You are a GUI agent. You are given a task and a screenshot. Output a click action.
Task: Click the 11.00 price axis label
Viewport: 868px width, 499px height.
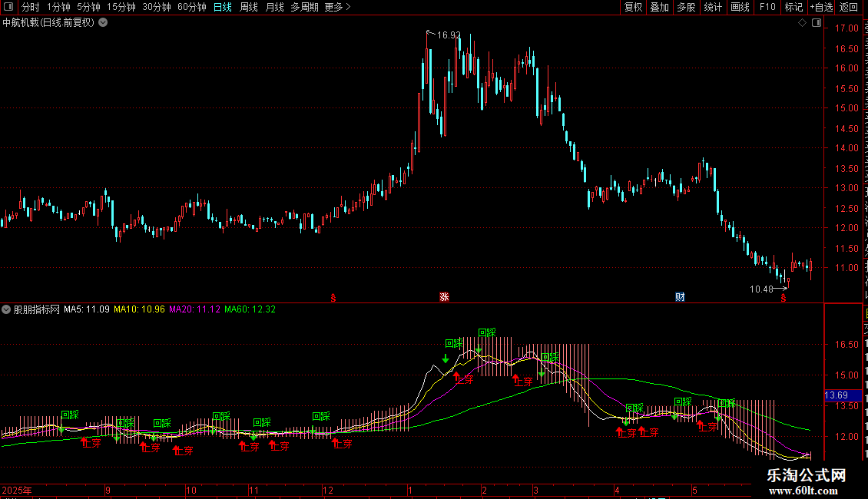846,268
